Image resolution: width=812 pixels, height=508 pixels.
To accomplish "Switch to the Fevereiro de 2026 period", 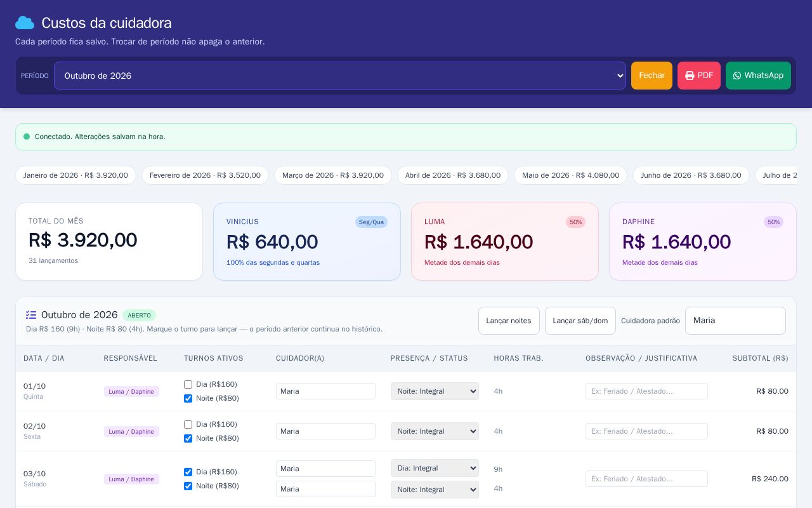I will point(205,175).
